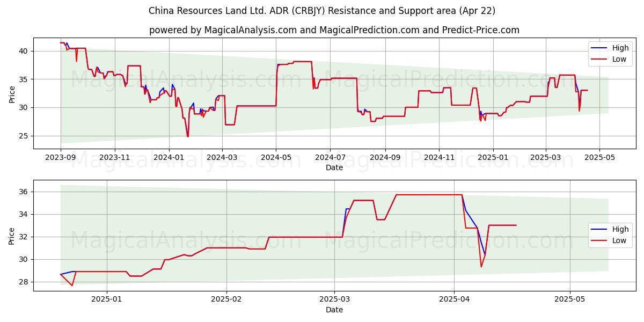Click the 'Price' y-axis label of bottom chart
Image resolution: width=644 pixels, height=322 pixels.
(12, 236)
